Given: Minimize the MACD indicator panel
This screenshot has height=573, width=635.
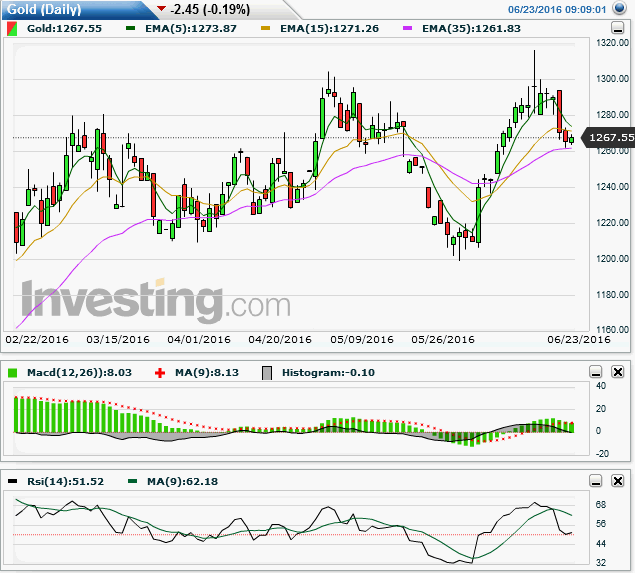Looking at the screenshot, I should pos(596,372).
